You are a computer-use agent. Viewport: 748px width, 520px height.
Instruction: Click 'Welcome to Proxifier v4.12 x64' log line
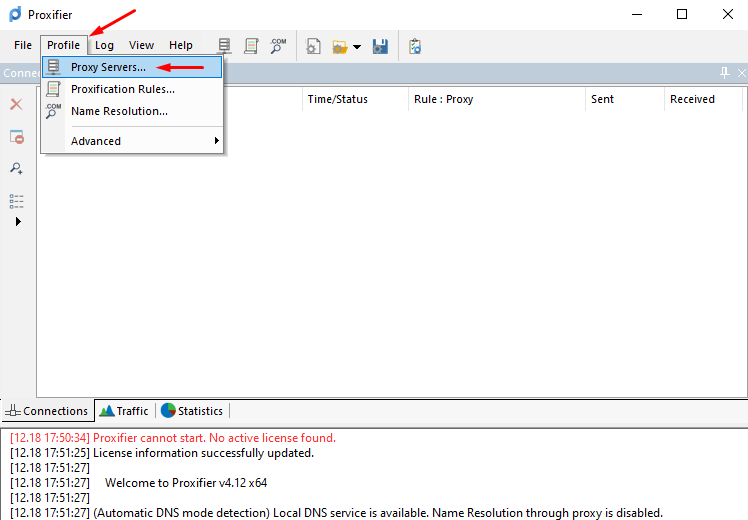point(138,483)
